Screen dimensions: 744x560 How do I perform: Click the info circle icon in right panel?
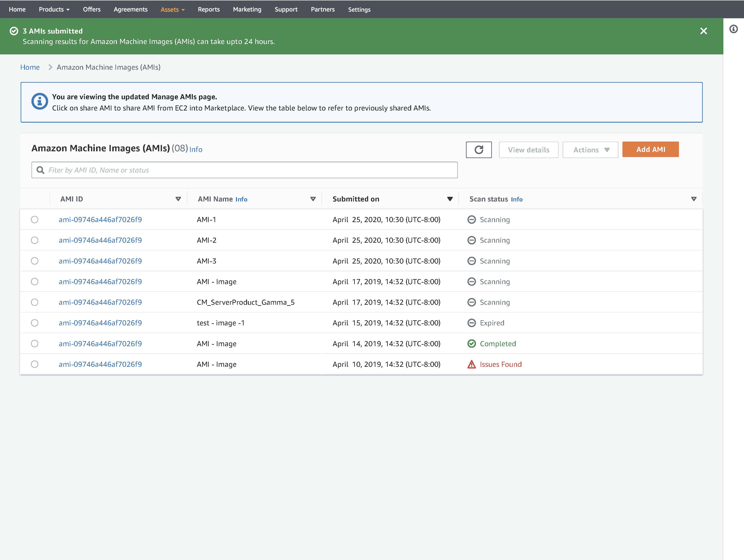pyautogui.click(x=734, y=29)
